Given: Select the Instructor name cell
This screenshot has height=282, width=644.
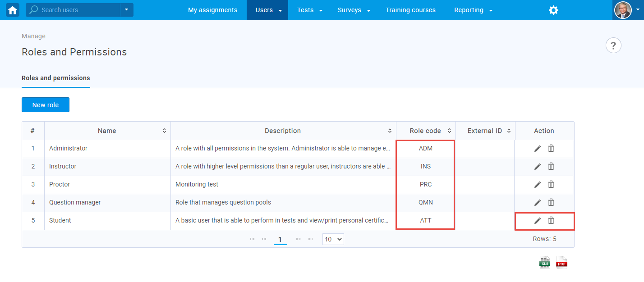Looking at the screenshot, I should pyautogui.click(x=107, y=167).
